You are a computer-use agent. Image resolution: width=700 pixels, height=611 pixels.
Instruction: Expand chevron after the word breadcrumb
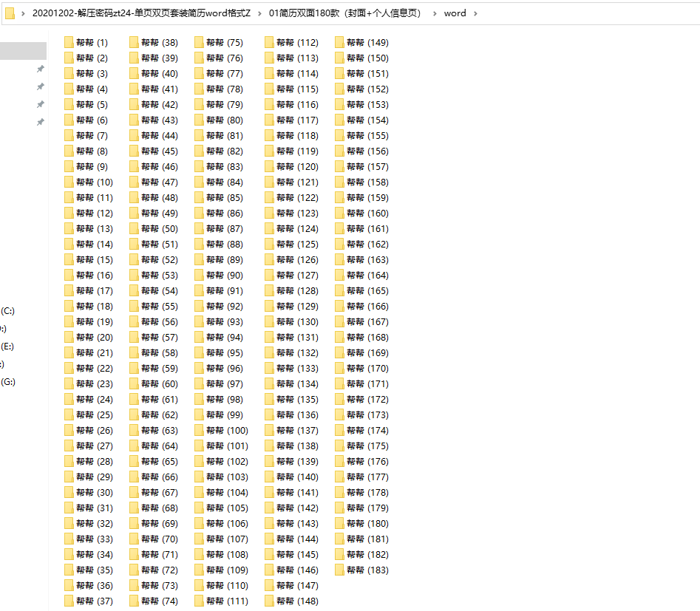475,14
